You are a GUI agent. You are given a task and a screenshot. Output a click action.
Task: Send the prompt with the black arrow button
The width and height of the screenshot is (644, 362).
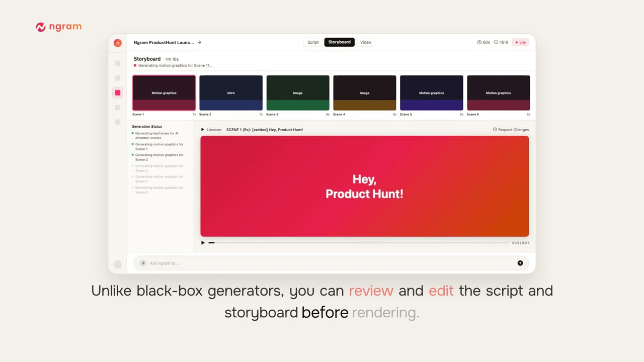point(520,263)
